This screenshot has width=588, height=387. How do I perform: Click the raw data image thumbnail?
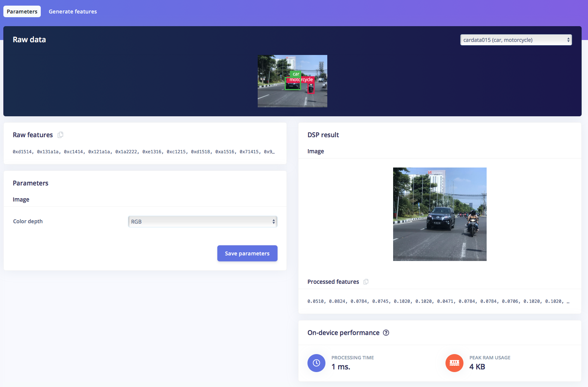click(273, 97)
